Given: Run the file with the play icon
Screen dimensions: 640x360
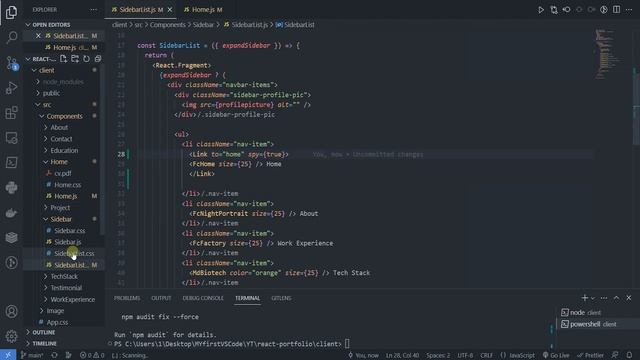Looking at the screenshot, I should click(541, 9).
